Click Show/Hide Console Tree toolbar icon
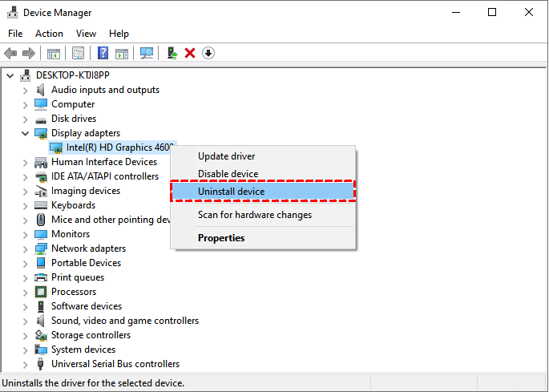Screen dimensions: 549x392 pyautogui.click(x=54, y=54)
